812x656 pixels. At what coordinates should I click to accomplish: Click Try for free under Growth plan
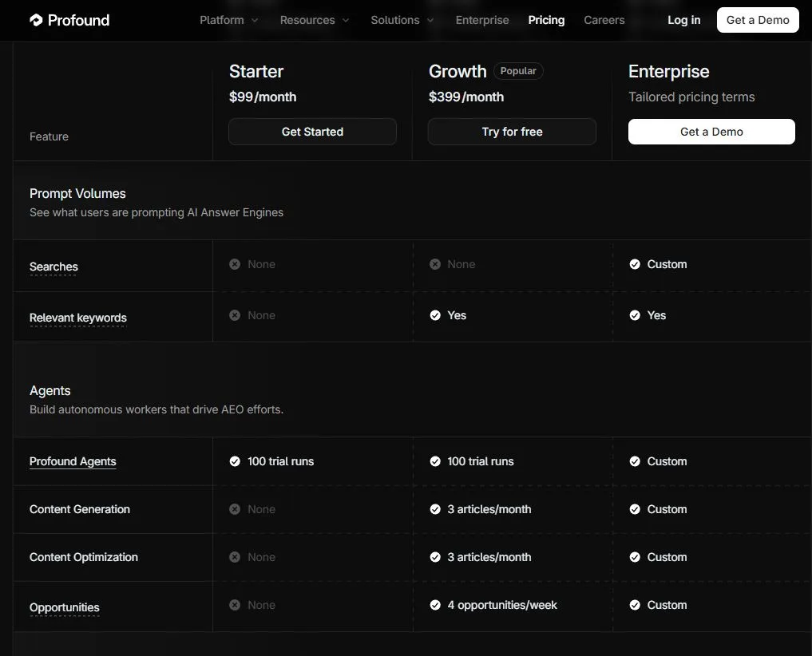pos(512,132)
